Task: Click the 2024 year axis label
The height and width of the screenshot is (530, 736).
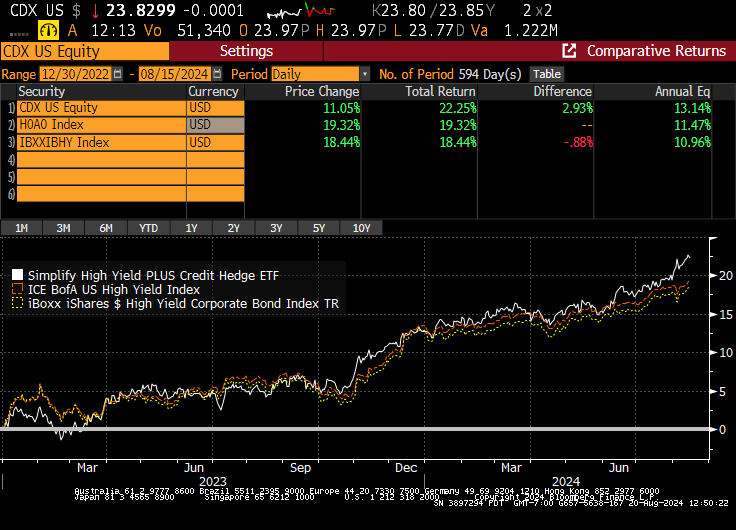Action: click(566, 481)
